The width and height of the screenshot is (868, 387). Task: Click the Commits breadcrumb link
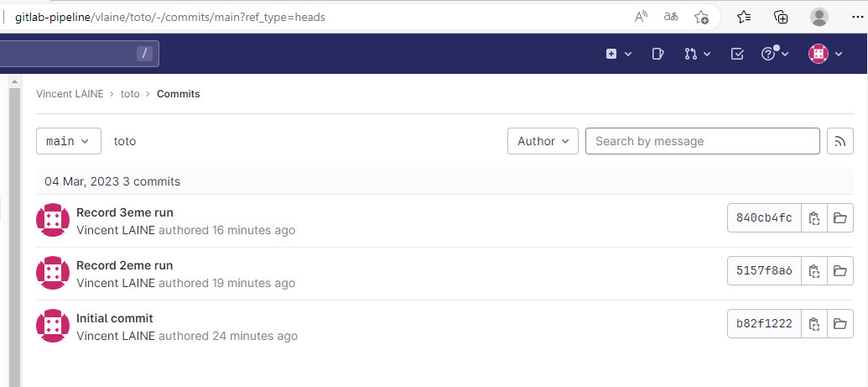(x=179, y=94)
